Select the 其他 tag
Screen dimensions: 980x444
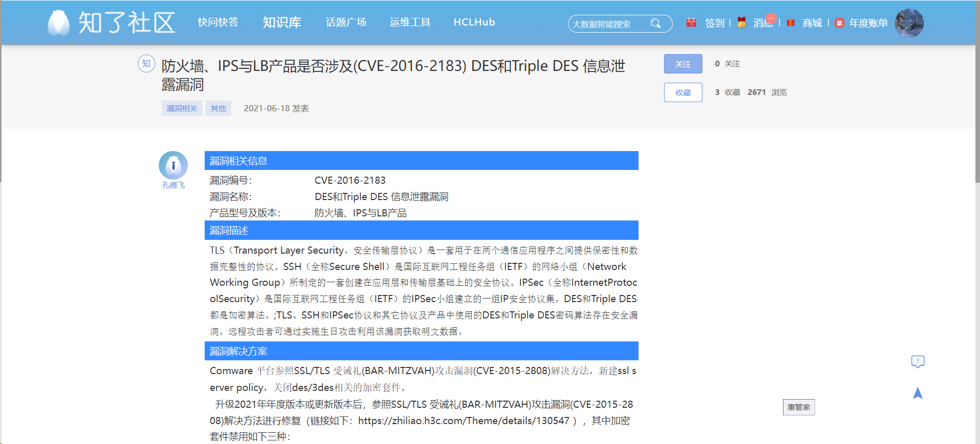pos(218,108)
